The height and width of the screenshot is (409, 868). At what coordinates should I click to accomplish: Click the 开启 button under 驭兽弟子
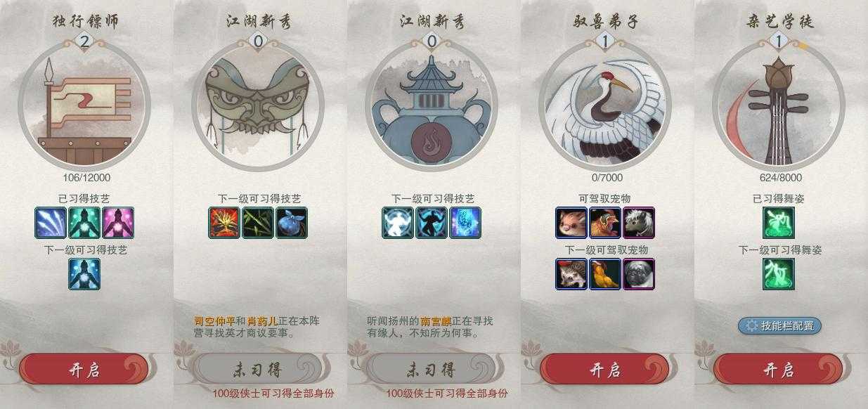[604, 370]
